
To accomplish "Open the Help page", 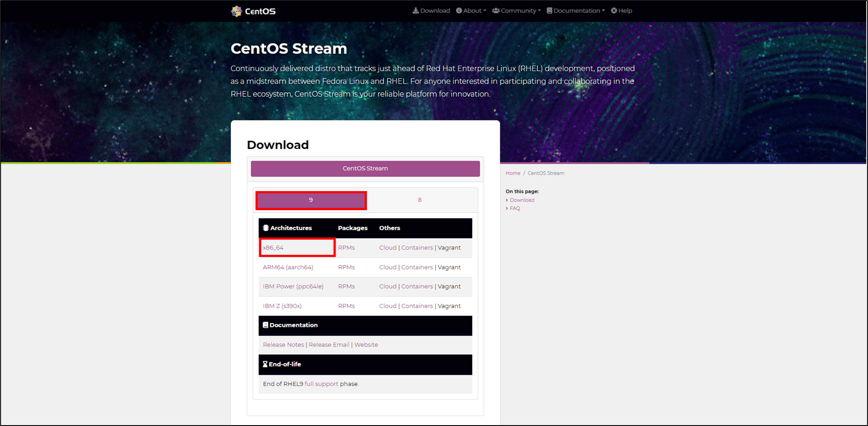I will coord(622,10).
